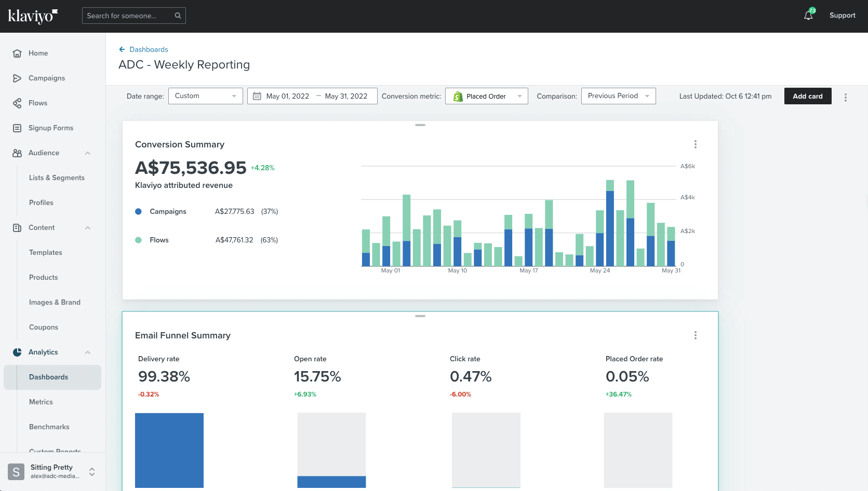The image size is (868, 491).
Task: Click the Audience people icon
Action: [17, 153]
